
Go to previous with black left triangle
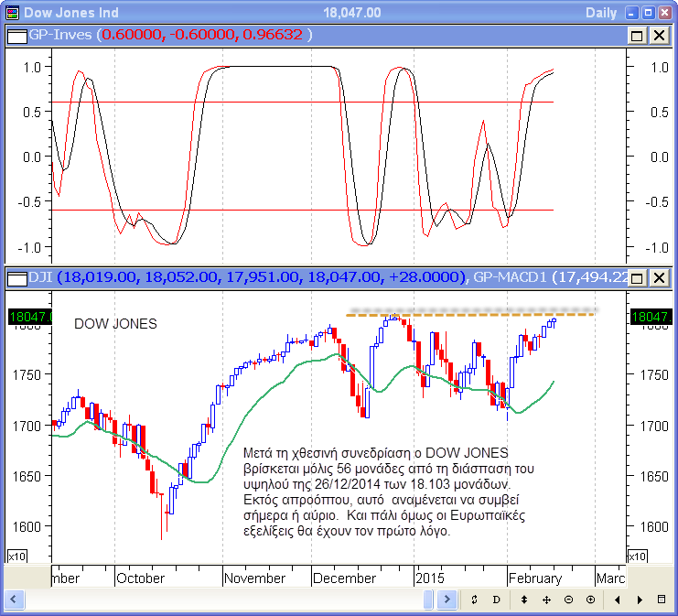point(618,600)
